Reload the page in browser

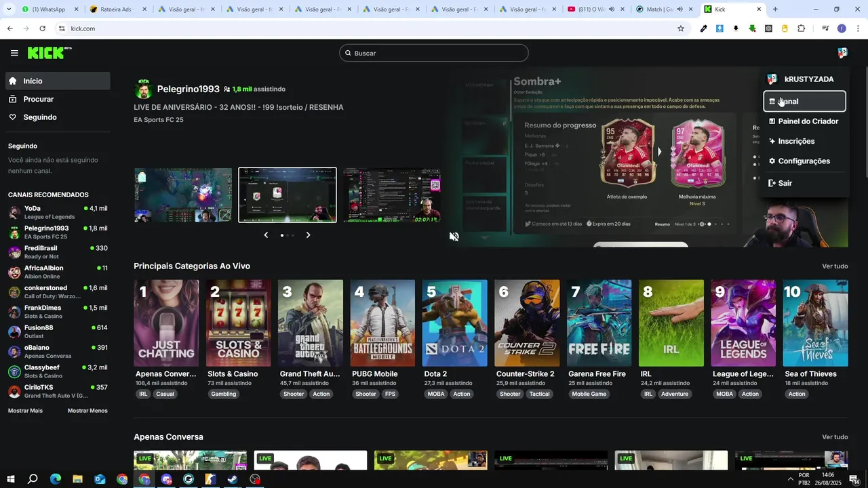coord(42,28)
